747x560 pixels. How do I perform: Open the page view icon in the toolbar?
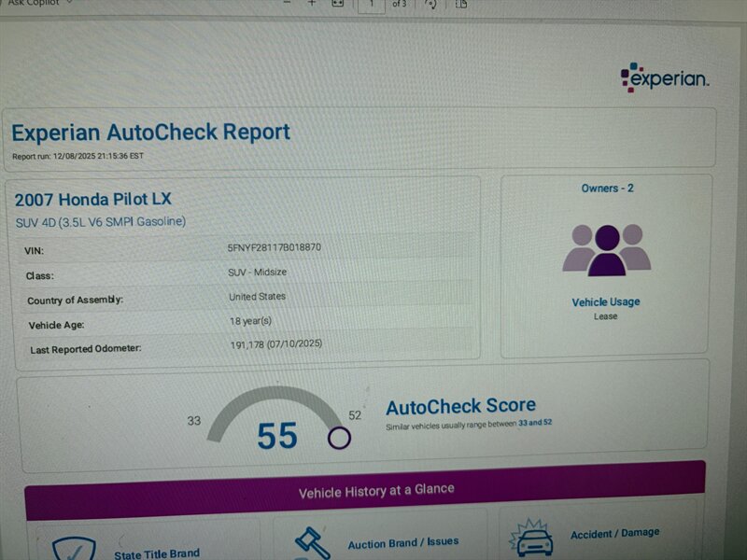(x=461, y=4)
